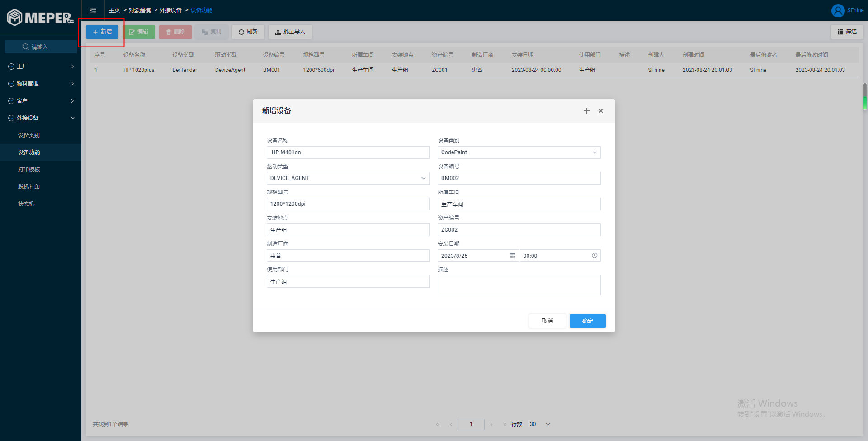Toggle the sidebar collapse hamburger icon

click(93, 10)
